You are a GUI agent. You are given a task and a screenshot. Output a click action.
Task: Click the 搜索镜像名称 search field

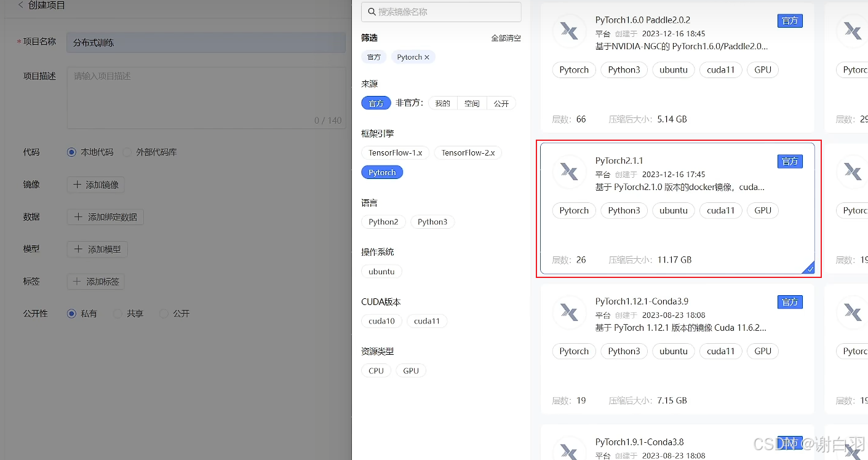coord(441,12)
